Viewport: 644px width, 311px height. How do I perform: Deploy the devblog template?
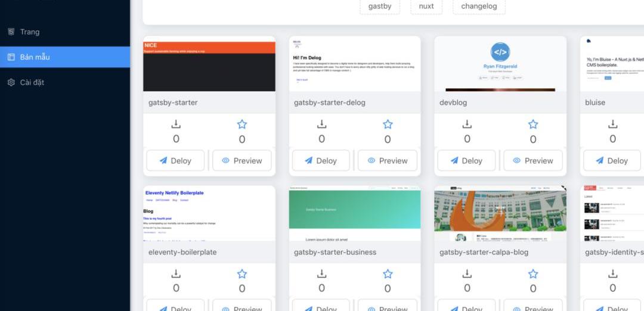pyautogui.click(x=466, y=161)
